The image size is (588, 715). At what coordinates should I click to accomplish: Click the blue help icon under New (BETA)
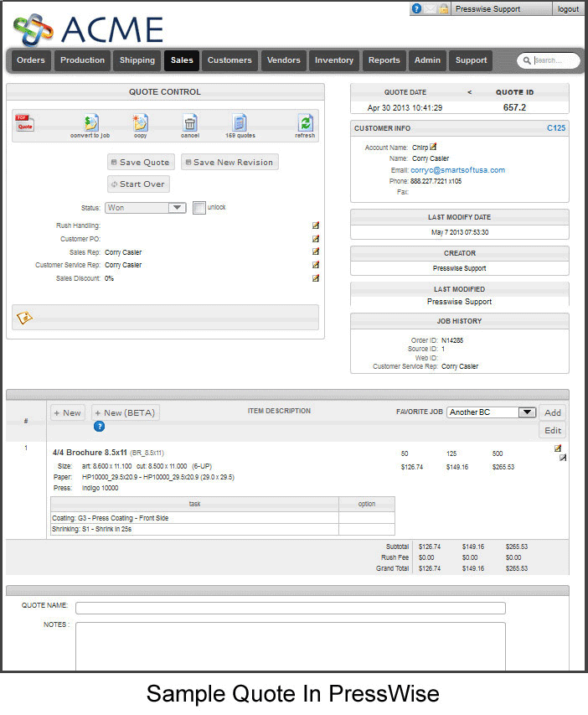click(99, 427)
